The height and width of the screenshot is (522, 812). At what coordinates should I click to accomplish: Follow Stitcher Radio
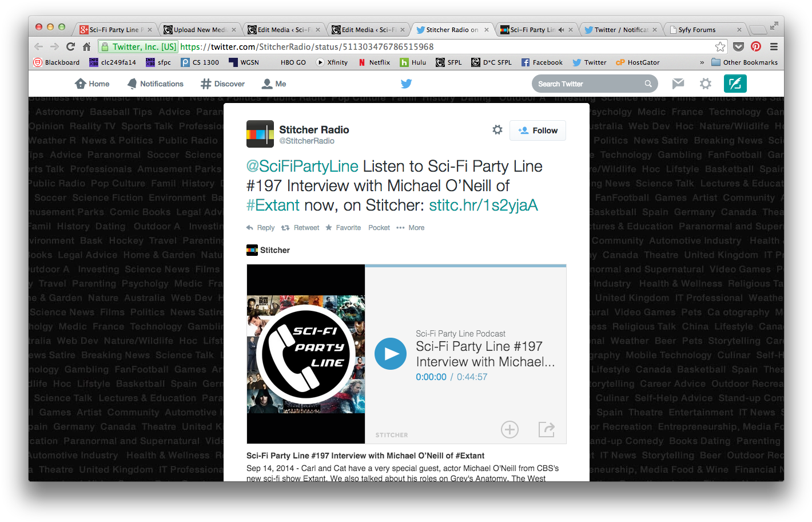pyautogui.click(x=538, y=130)
